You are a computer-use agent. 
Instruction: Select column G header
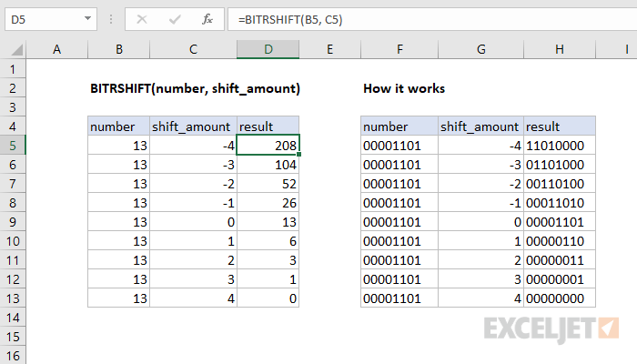point(481,49)
